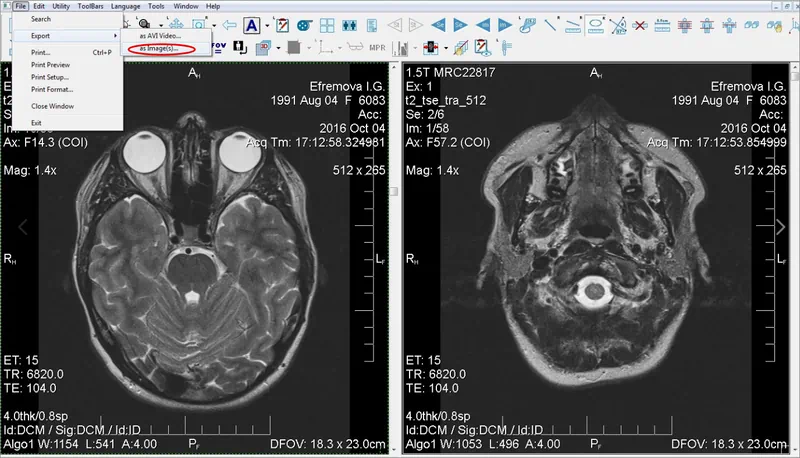Image resolution: width=800 pixels, height=458 pixels.
Task: Go to next series blue arrow
Action: 460,24
